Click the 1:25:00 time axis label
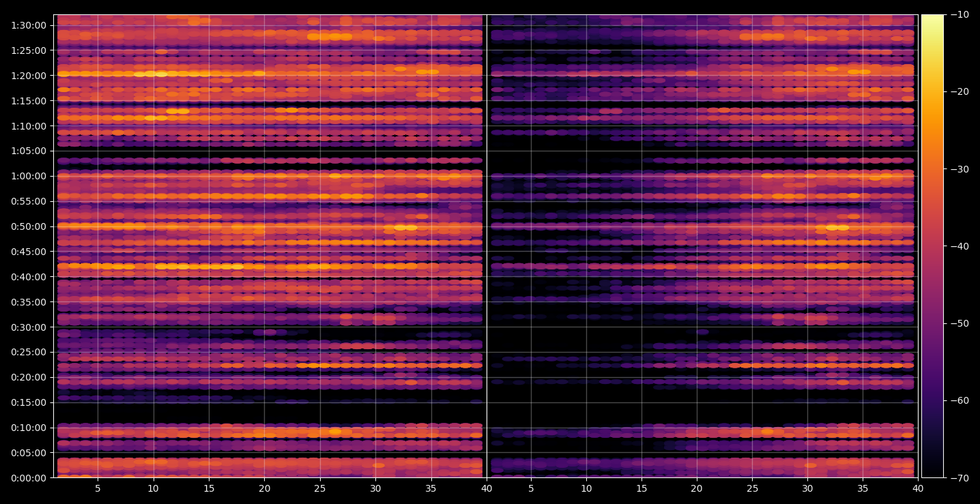Screen dimensions: 980x504 [x=29, y=50]
